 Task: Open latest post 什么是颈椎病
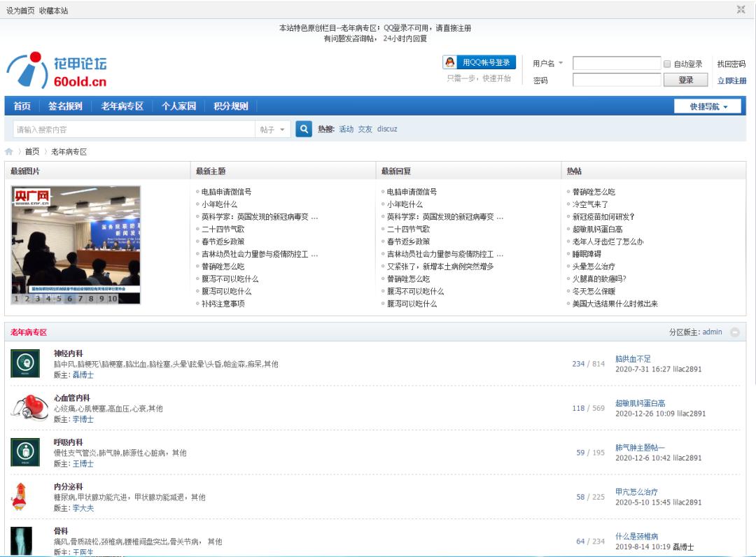[x=637, y=536]
